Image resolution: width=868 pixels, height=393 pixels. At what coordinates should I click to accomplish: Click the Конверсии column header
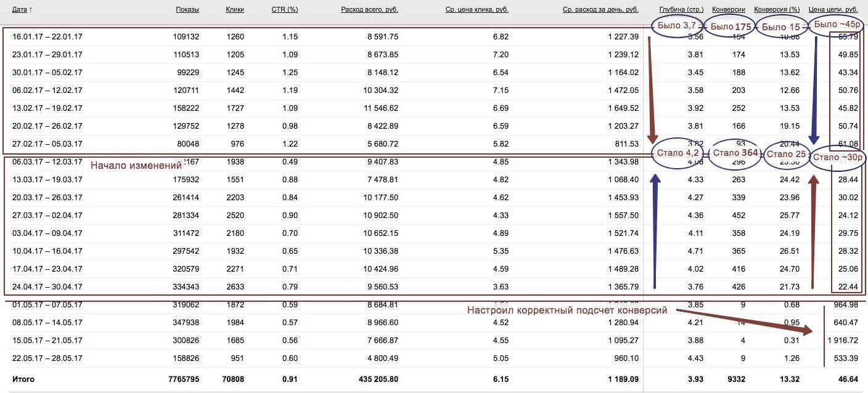pyautogui.click(x=728, y=10)
